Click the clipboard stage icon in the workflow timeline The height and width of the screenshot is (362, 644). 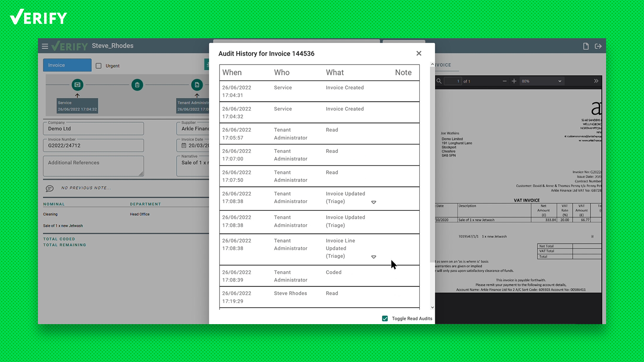point(137,85)
